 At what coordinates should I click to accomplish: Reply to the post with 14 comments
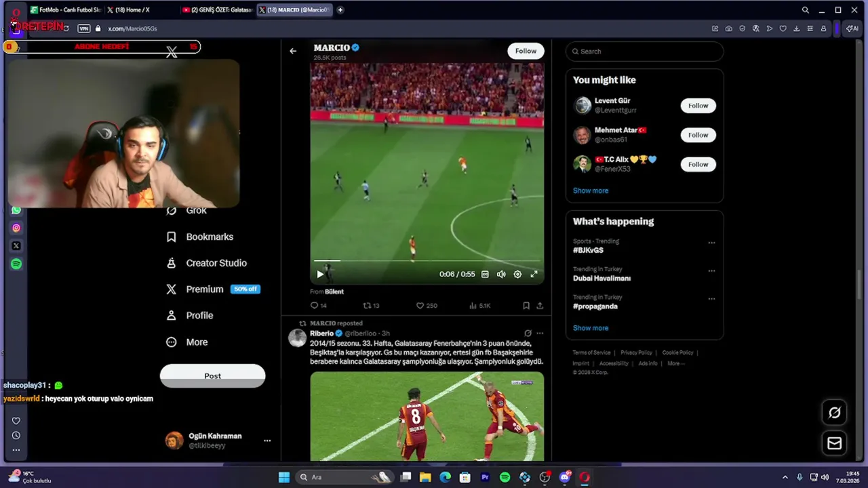click(318, 306)
